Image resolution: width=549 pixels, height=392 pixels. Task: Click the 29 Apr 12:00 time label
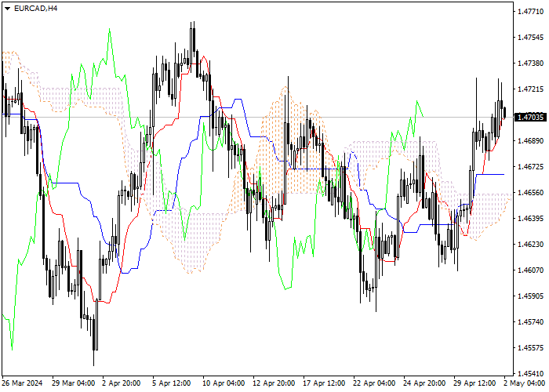476,383
